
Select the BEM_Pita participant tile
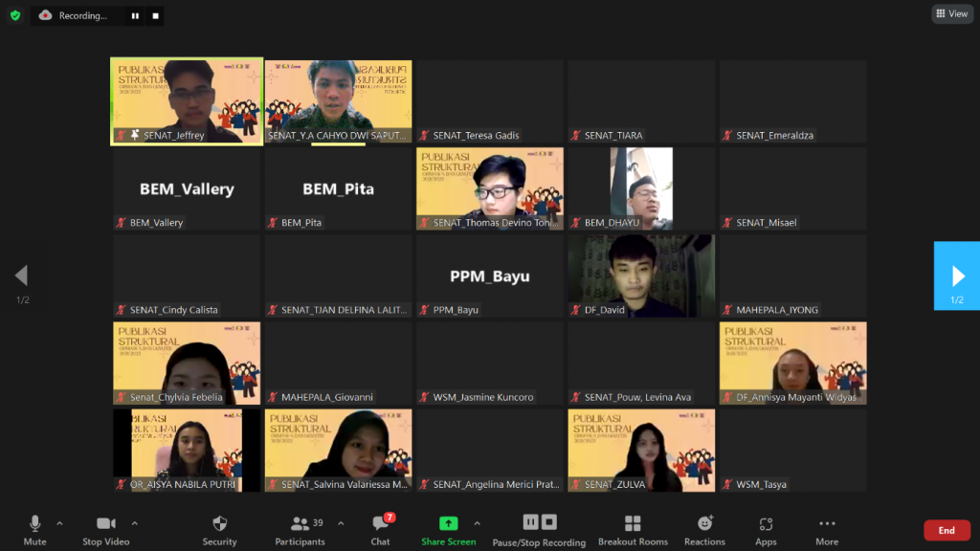pos(338,188)
